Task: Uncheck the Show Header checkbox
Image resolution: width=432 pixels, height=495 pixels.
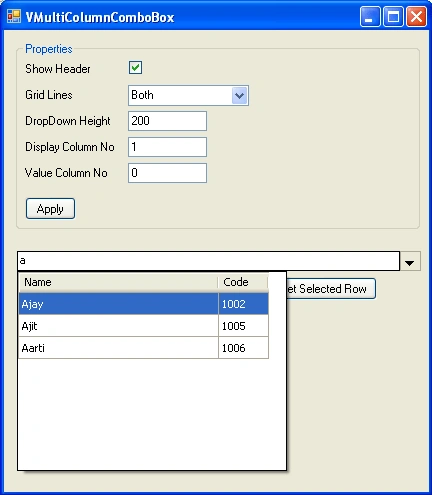Action: coord(135,68)
